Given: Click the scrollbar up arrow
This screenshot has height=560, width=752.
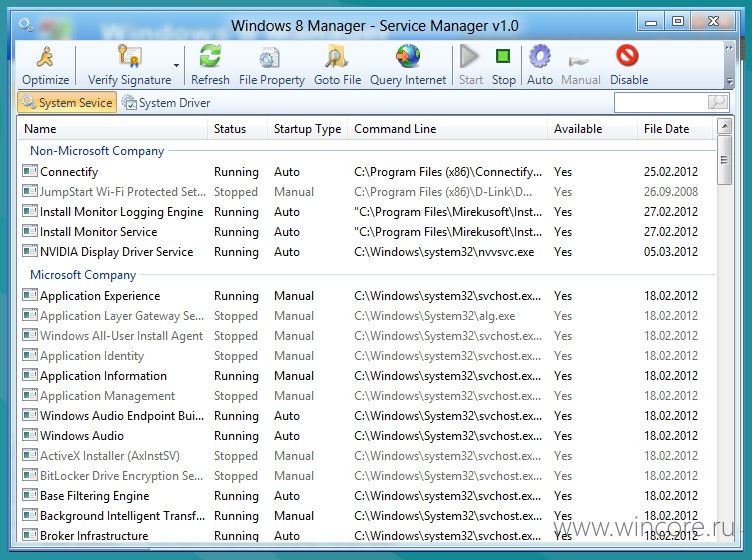Looking at the screenshot, I should click(724, 127).
